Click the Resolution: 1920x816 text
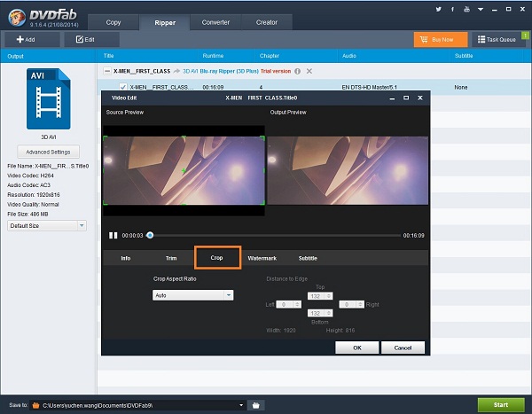 (34, 195)
